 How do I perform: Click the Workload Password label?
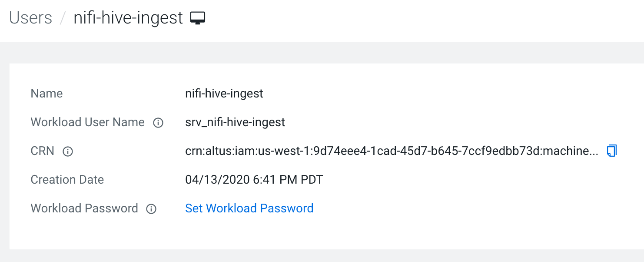click(84, 208)
